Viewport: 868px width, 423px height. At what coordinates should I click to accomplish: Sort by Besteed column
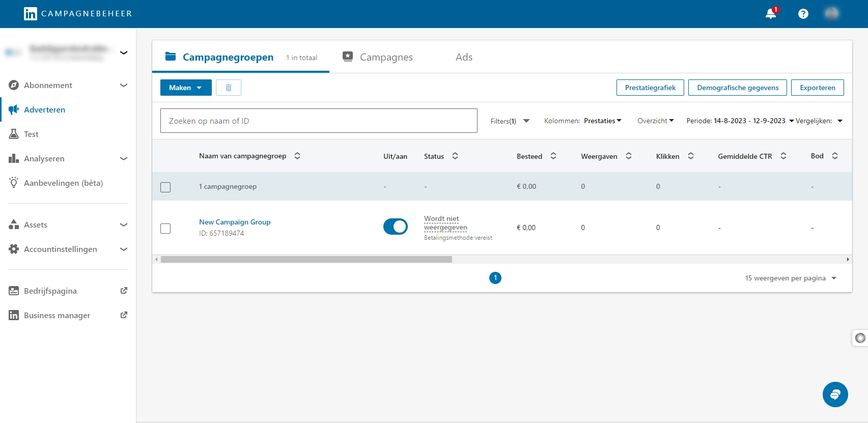(x=553, y=156)
